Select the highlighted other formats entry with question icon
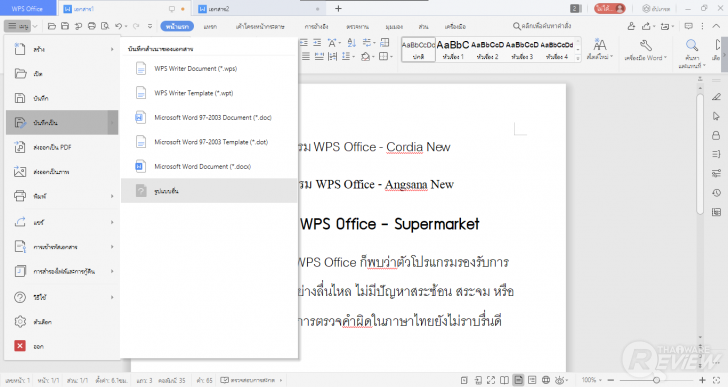The height and width of the screenshot is (387, 728). coord(209,191)
